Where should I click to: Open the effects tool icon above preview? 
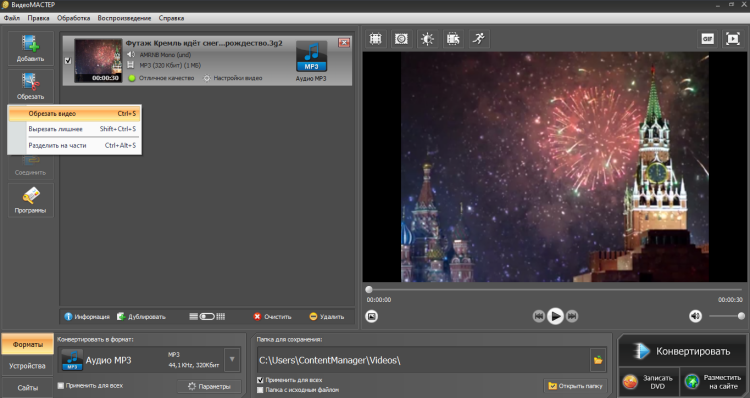point(401,39)
